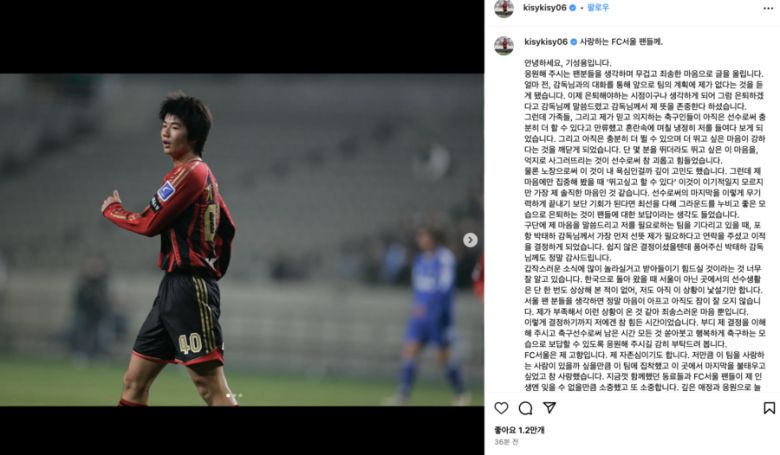Image resolution: width=780 pixels, height=455 pixels.
Task: Open the post timestamp 36분 전
Action: point(506,442)
